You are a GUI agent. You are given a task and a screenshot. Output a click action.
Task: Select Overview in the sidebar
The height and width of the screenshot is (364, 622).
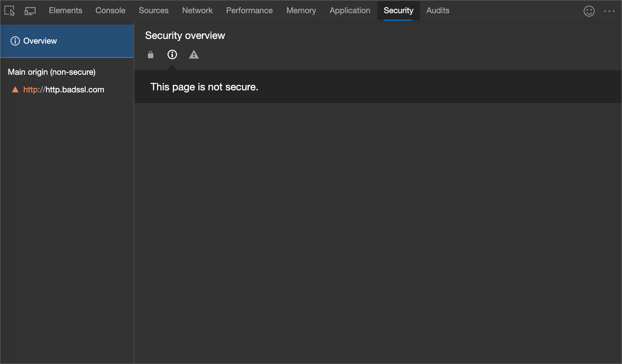click(x=67, y=41)
